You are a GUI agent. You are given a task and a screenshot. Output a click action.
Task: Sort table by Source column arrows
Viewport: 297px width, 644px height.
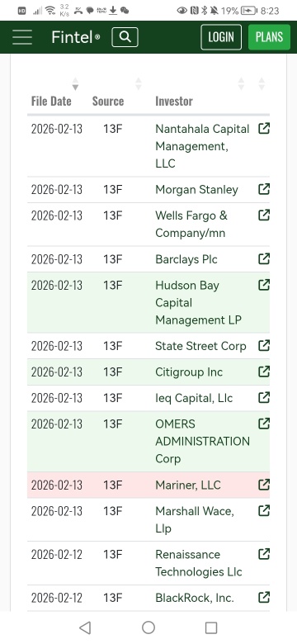[139, 83]
